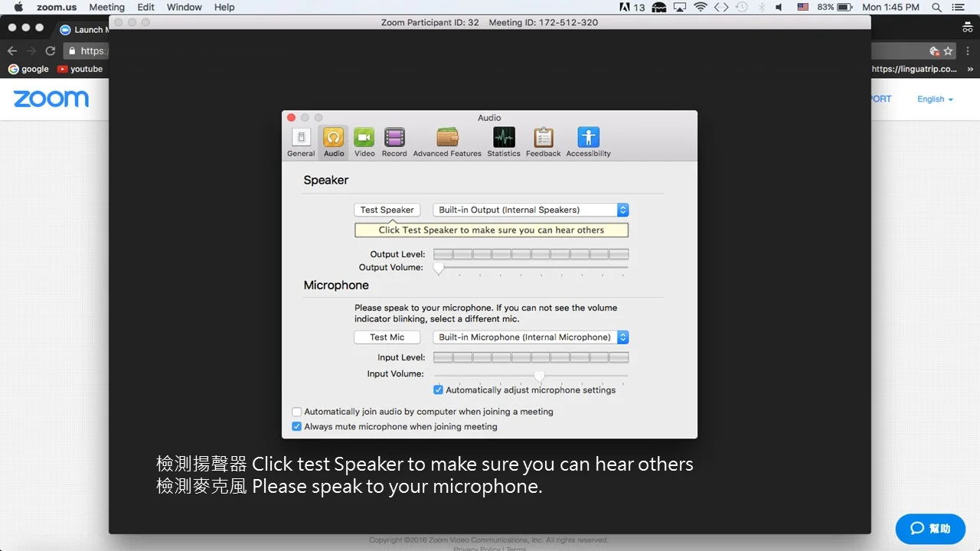Open the microphone input device dropdown

click(x=531, y=337)
